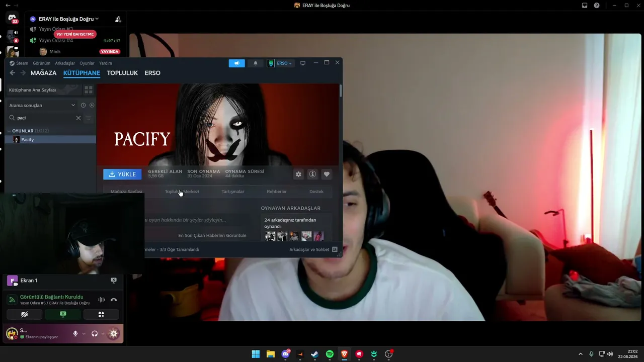This screenshot has height=362, width=644.
Task: Stop streaming Ekran 1 icon
Action: [x=114, y=281]
